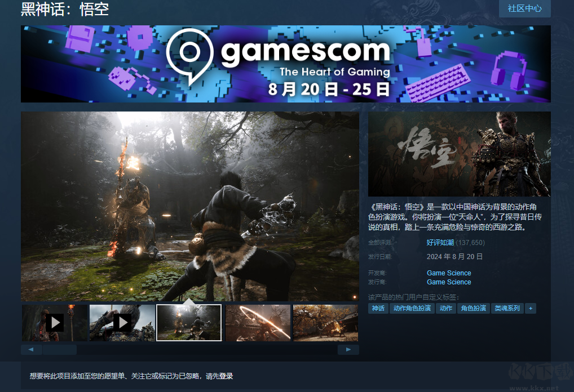Select the fiery ring staff screenshot thumbnail

tap(258, 323)
